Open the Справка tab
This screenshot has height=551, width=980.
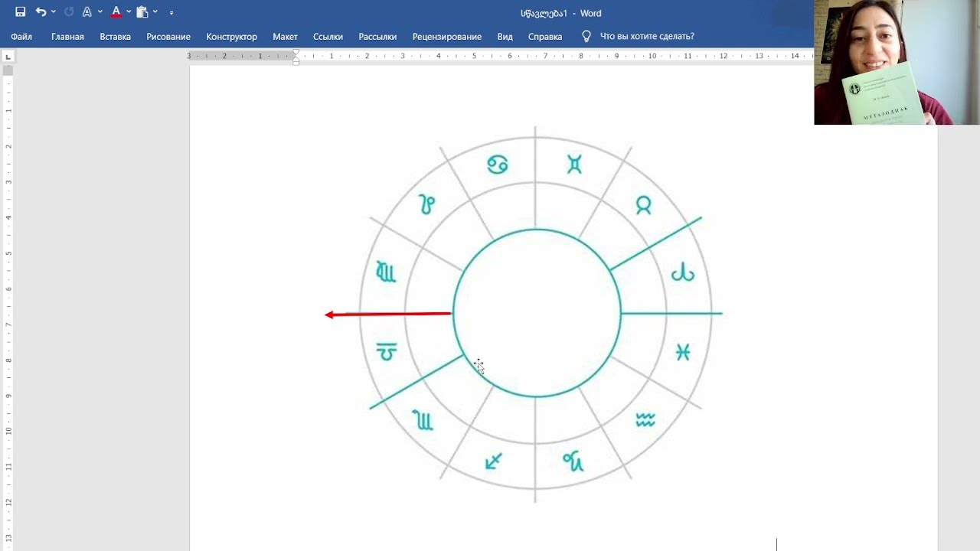coord(545,37)
